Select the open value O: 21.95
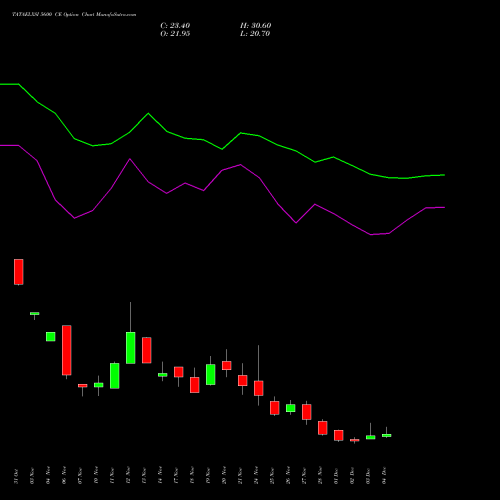This screenshot has height=500, width=500. click(175, 34)
